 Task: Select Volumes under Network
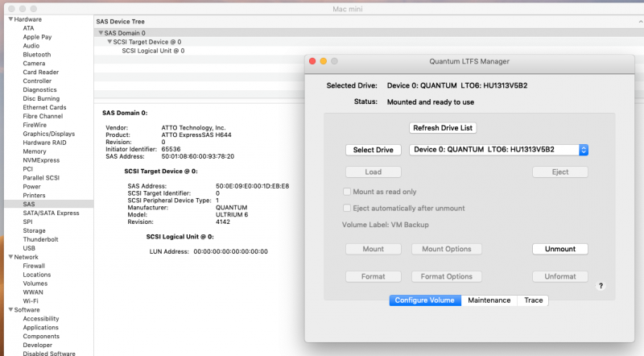35,284
